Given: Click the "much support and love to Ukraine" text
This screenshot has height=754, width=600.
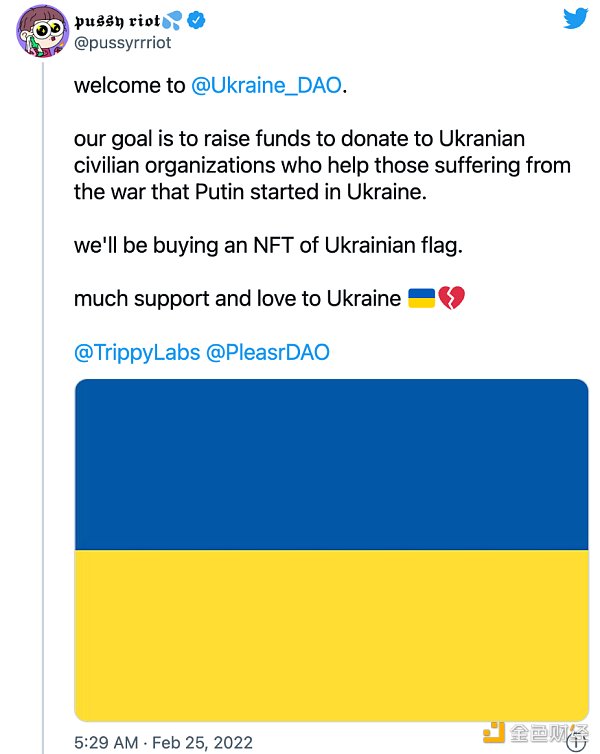Looking at the screenshot, I should (237, 299).
